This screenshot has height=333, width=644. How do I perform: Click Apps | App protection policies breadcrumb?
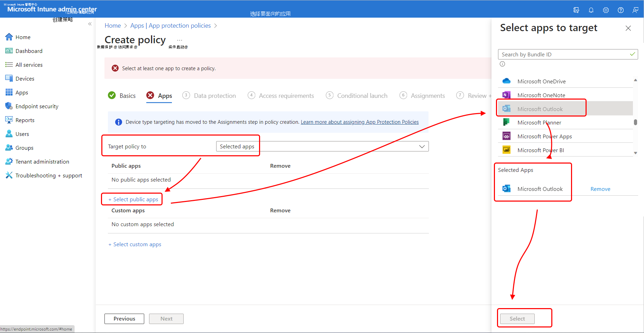click(x=171, y=26)
